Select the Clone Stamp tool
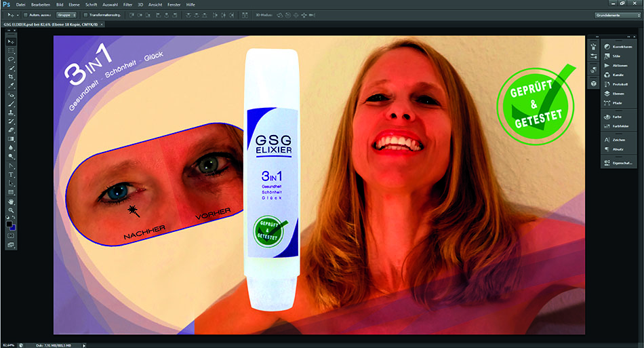The width and height of the screenshot is (644, 348). (11, 113)
